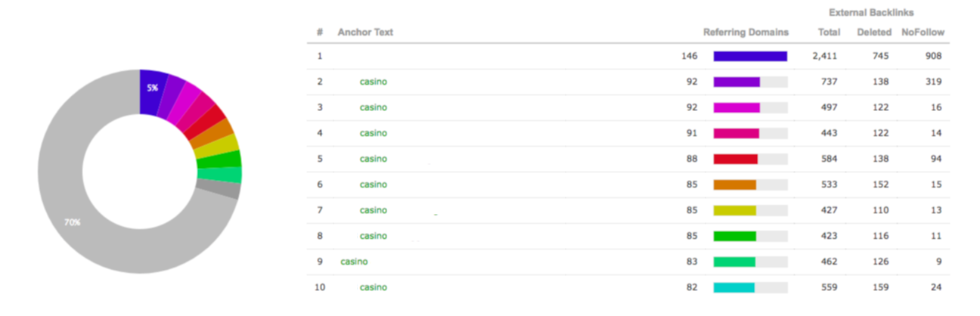Click the orange bar in row 6
Viewport: 980px width, 316px height.
[735, 184]
